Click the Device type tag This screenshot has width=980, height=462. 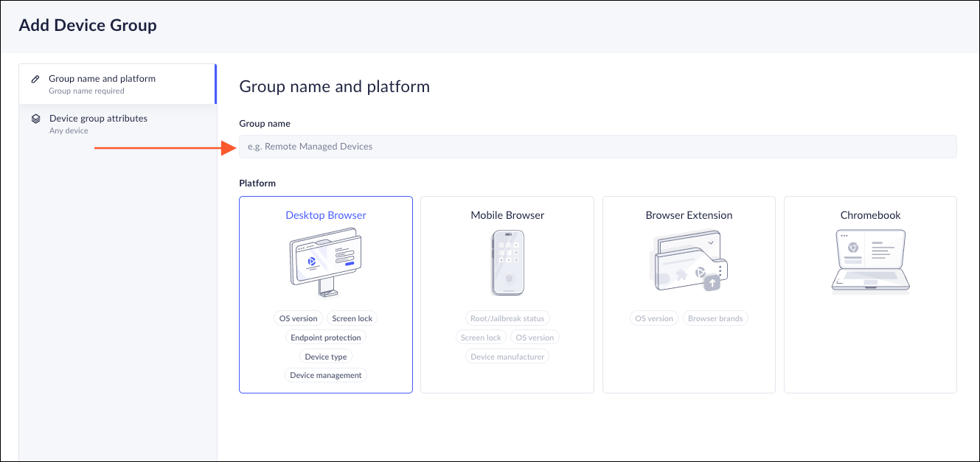click(x=326, y=357)
